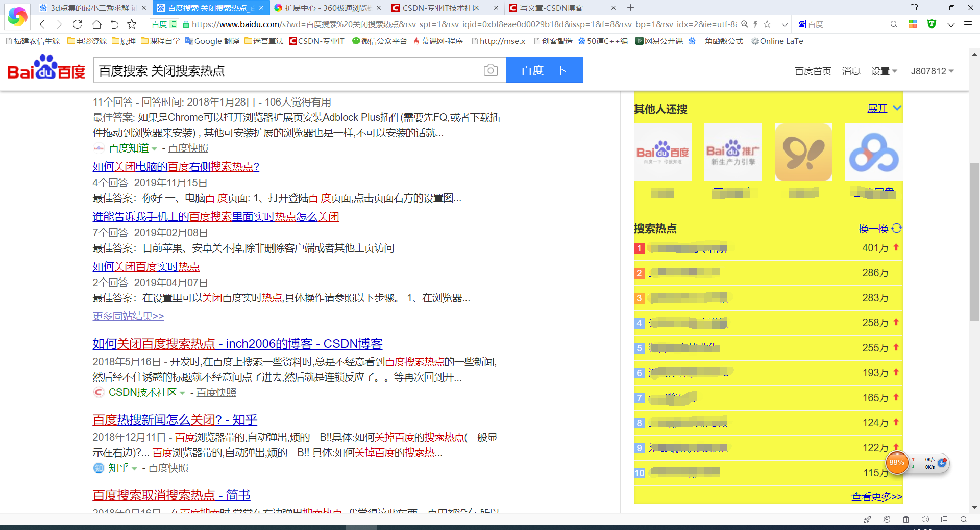Image resolution: width=980 pixels, height=530 pixels.
Task: Click the search magnifier in browser search box
Action: [x=894, y=24]
